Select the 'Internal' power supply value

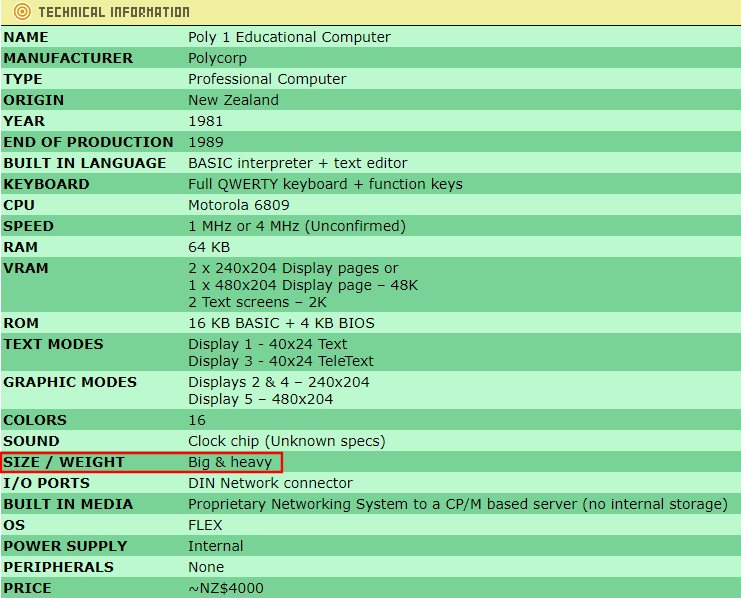pyautogui.click(x=215, y=546)
